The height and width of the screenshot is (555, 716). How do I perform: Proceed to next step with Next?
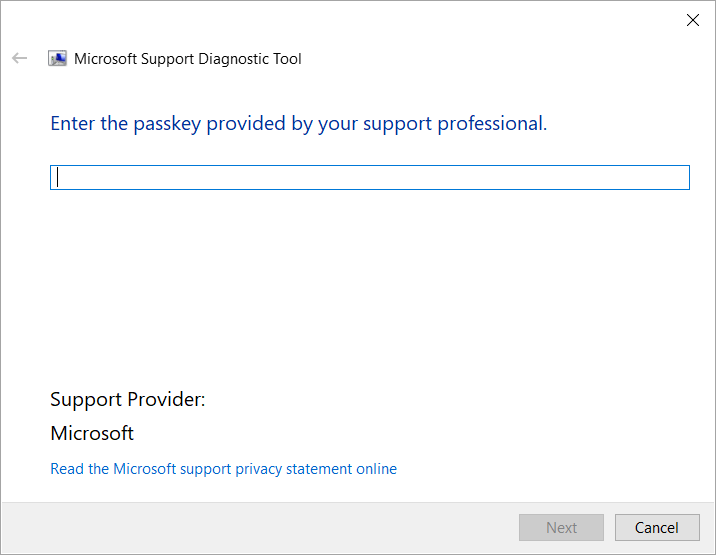561,528
